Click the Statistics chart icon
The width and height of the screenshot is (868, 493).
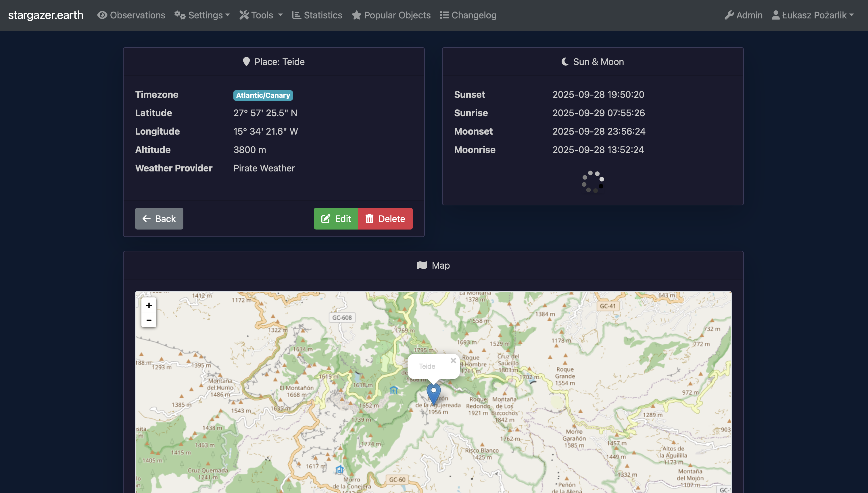tap(296, 15)
